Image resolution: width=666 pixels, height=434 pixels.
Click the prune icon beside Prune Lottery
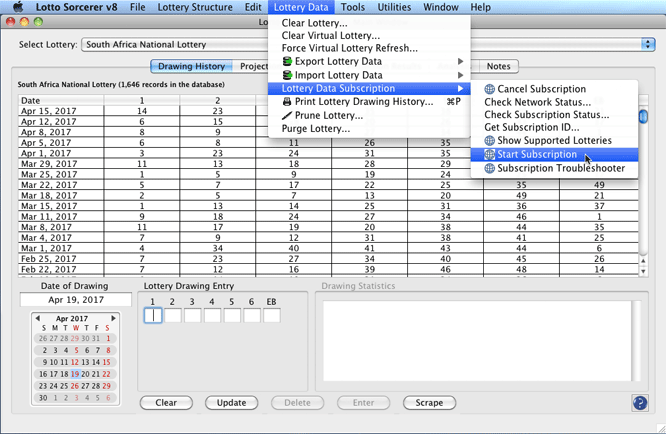coord(288,115)
